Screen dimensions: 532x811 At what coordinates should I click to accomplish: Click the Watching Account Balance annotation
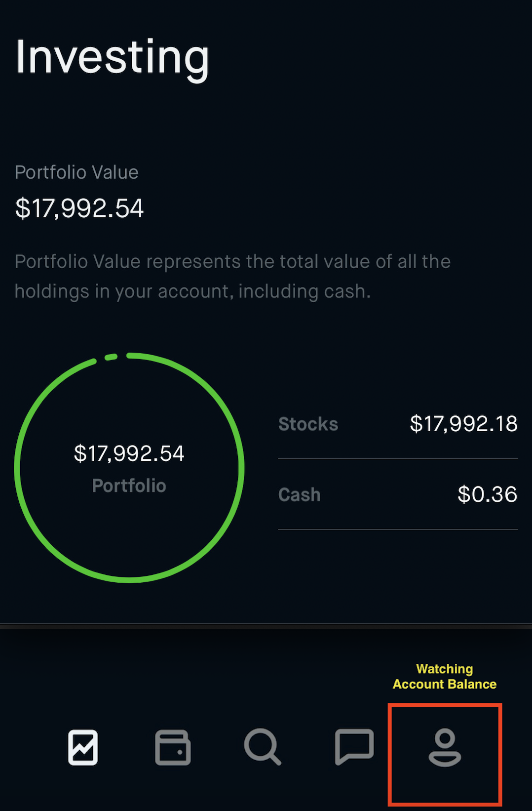pos(445,677)
